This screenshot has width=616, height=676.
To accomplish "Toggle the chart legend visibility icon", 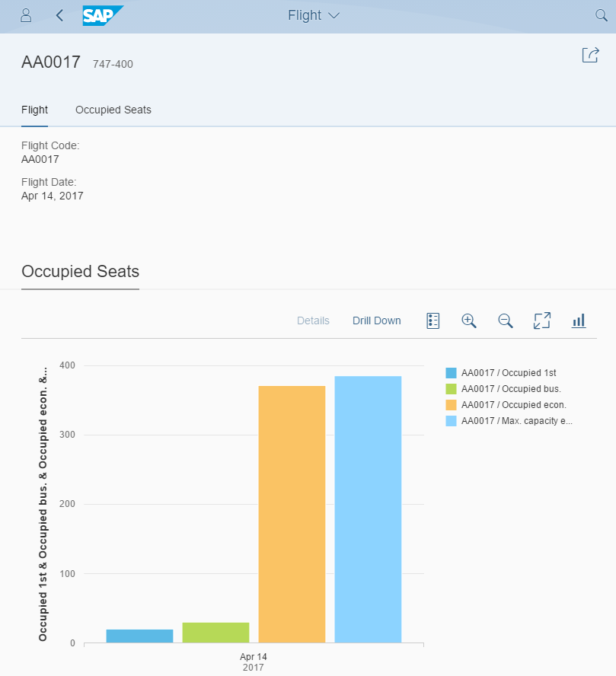I will pos(433,320).
